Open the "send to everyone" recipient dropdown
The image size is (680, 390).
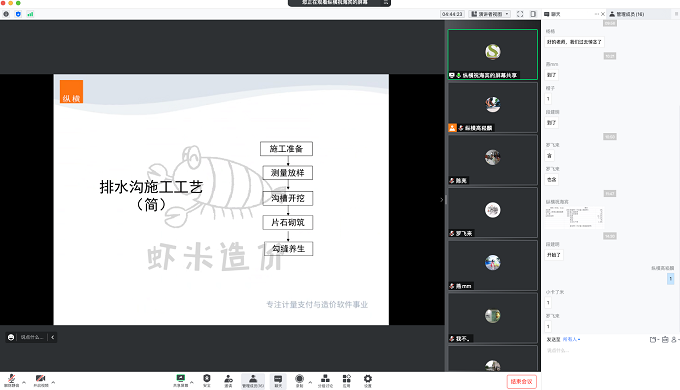click(571, 339)
